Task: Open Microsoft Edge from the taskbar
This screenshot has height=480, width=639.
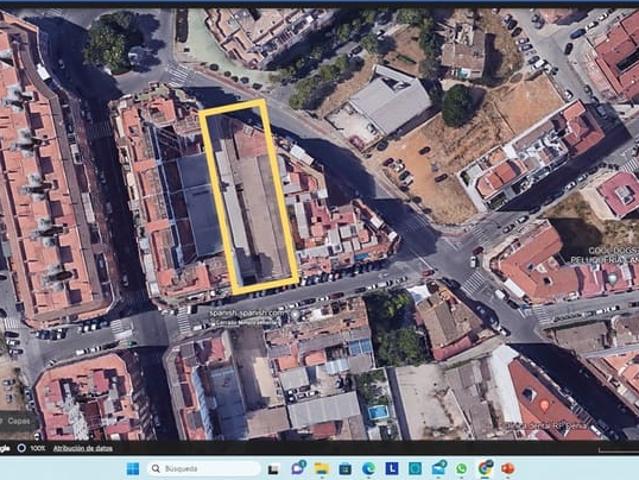Action: pos(368,468)
